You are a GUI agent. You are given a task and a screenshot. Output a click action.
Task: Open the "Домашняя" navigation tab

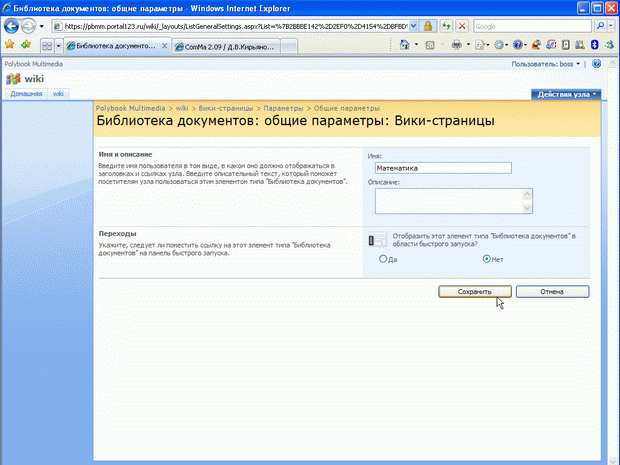25,94
